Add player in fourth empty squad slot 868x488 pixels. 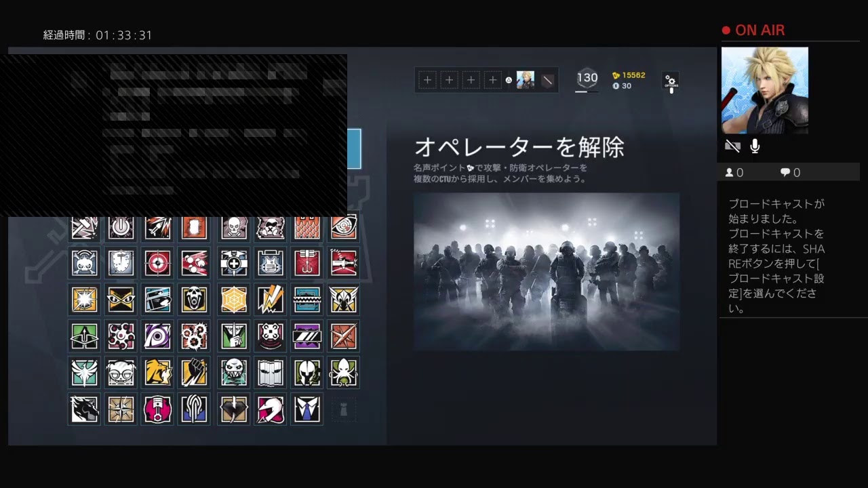(x=492, y=80)
